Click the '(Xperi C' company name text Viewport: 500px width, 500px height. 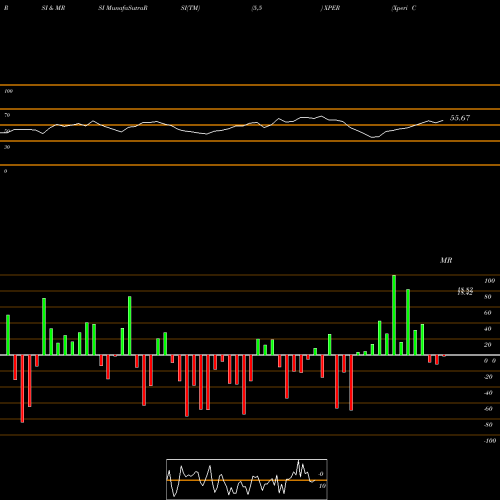(x=404, y=8)
